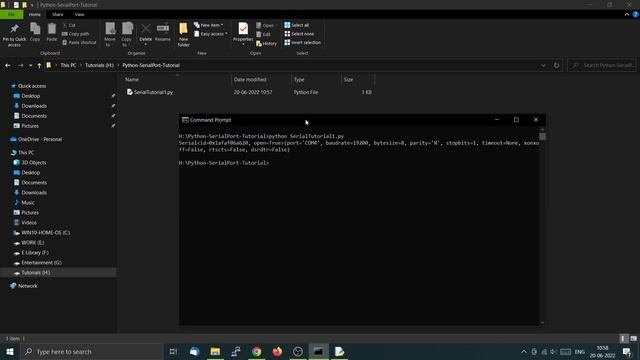Click History in ribbon

(267, 43)
